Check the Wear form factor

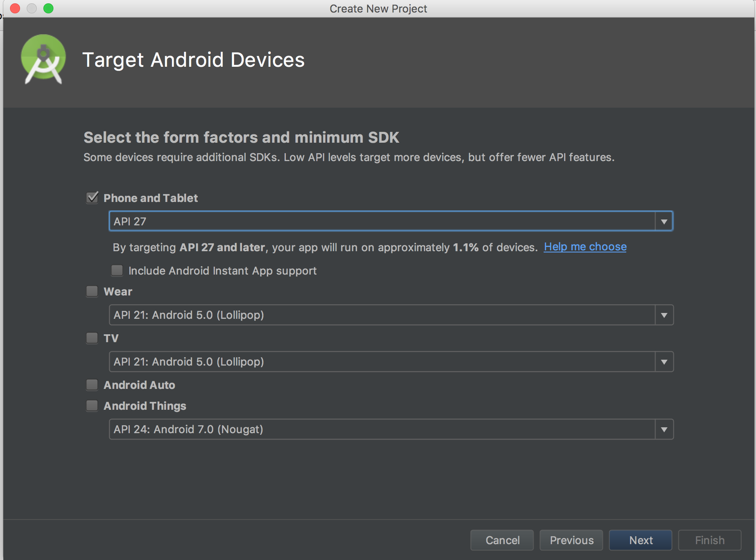coord(92,291)
